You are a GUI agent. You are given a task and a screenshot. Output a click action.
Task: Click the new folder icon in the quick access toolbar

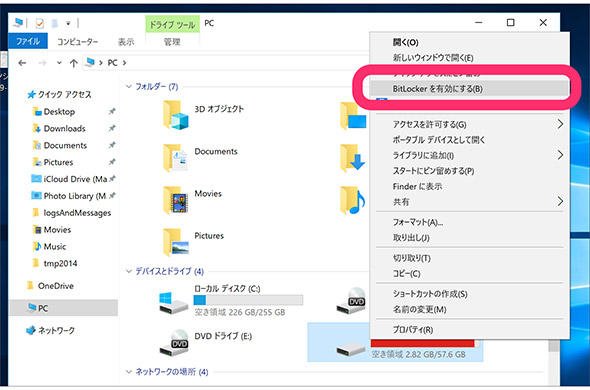click(55, 23)
